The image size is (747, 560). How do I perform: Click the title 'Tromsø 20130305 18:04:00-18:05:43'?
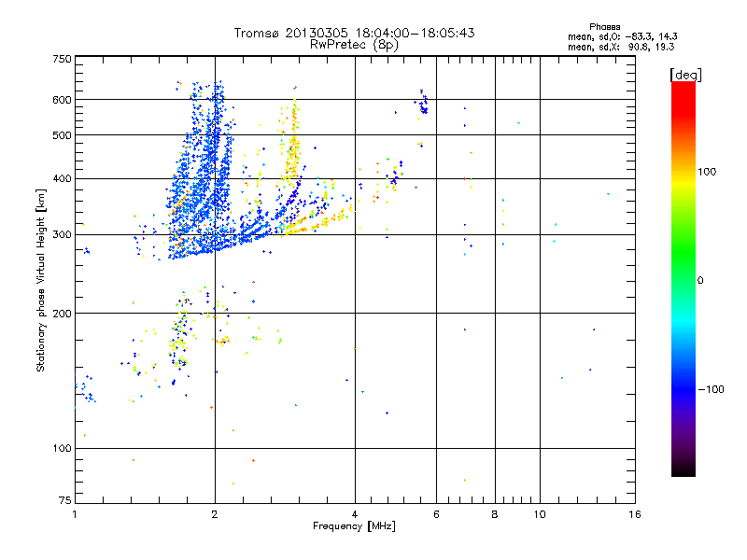pyautogui.click(x=354, y=33)
